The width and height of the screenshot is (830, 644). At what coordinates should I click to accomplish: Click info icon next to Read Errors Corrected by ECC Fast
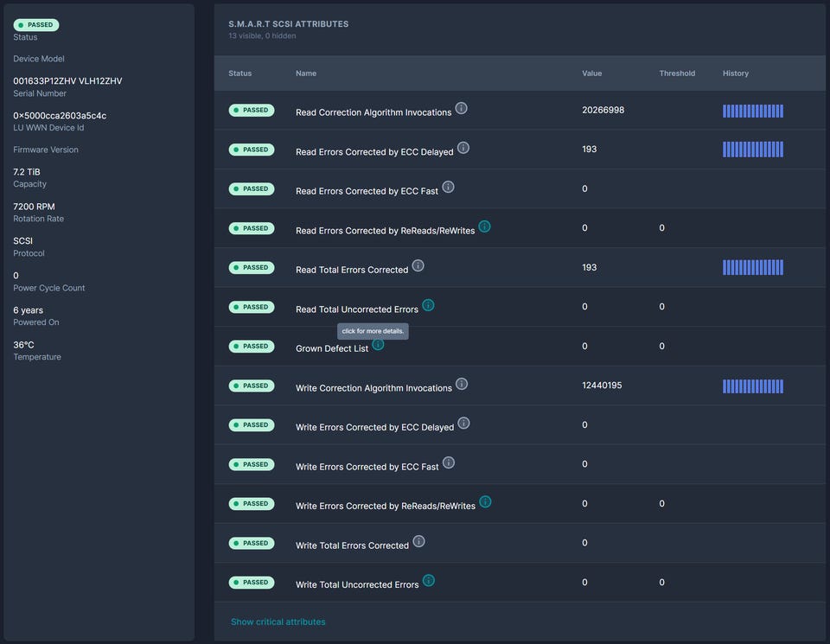(448, 187)
